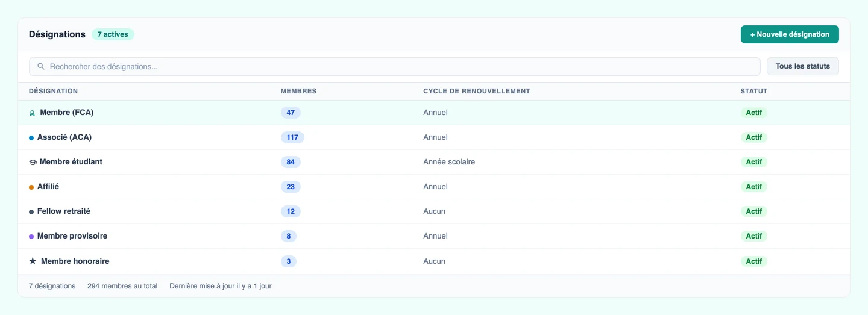Click the 117 members count badge
Screen dimensions: 868x315
point(292,137)
